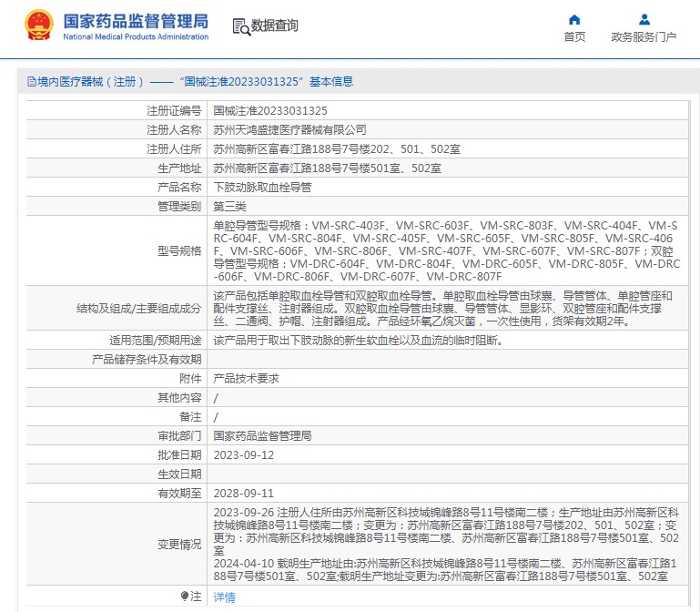This screenshot has height=612, width=700.
Task: Click the 注 info bulb icon
Action: tap(185, 596)
